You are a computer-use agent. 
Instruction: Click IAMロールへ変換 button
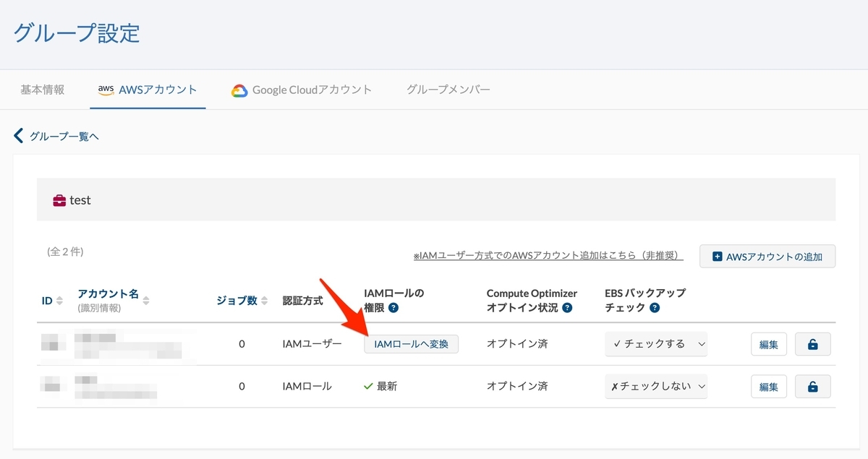click(411, 344)
